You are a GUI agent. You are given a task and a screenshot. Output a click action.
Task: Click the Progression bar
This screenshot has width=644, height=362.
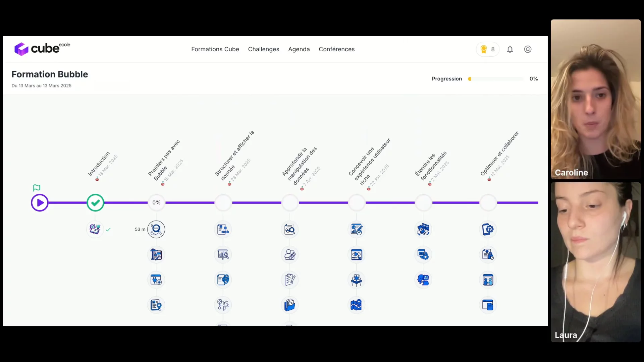496,79
